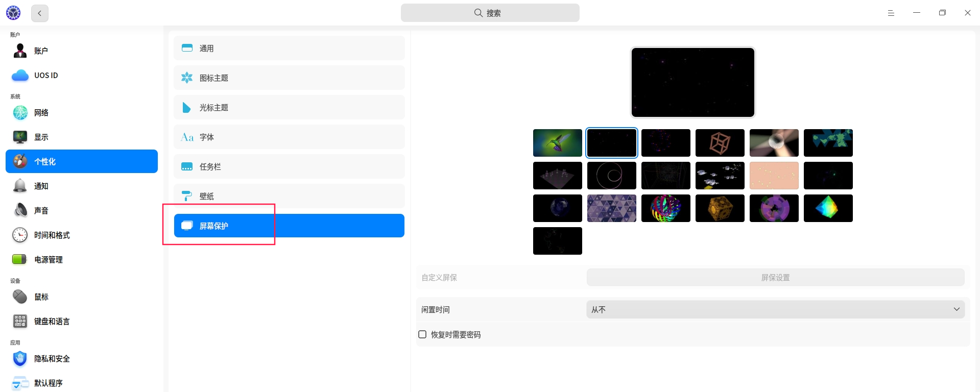Choose the purple dotted sphere screensaver
980x392 pixels.
666,143
